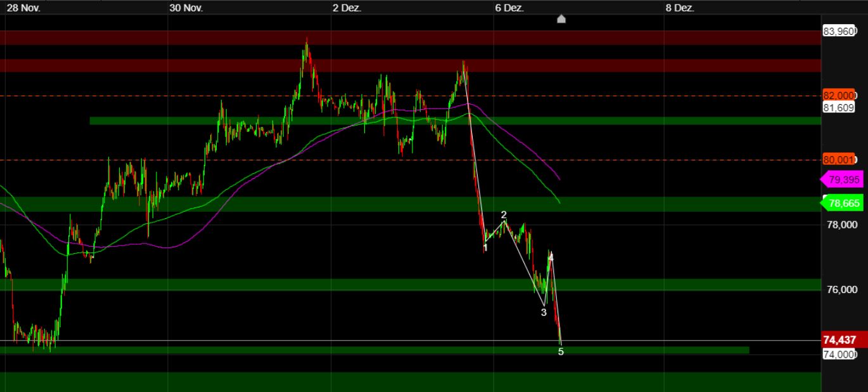Click the white 83,960 price label
Viewport: 868px width, 392px height.
[x=838, y=29]
